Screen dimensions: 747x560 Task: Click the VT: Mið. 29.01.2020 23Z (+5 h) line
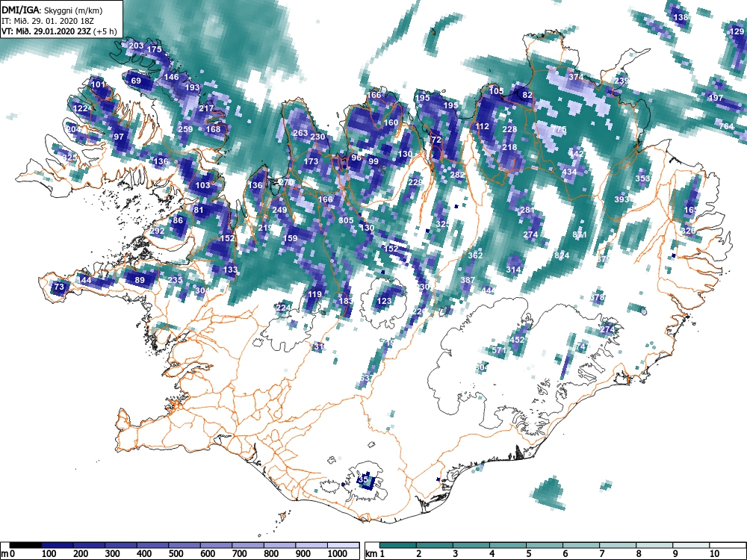[59, 31]
